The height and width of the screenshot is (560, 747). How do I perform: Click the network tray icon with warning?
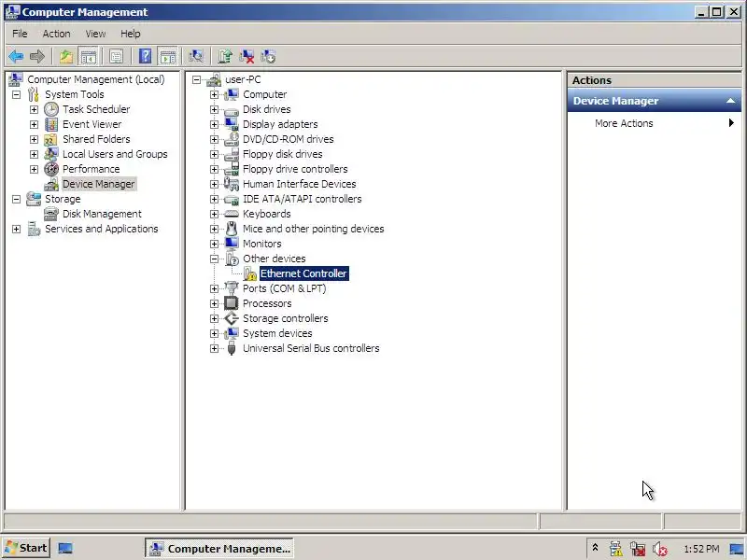coord(615,549)
